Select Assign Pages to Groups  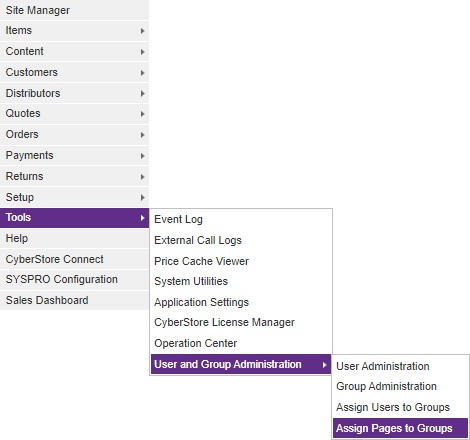pyautogui.click(x=400, y=428)
